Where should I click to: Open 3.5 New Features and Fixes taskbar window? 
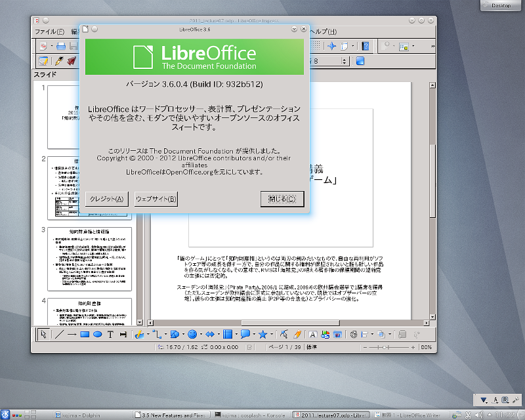pyautogui.click(x=172, y=415)
